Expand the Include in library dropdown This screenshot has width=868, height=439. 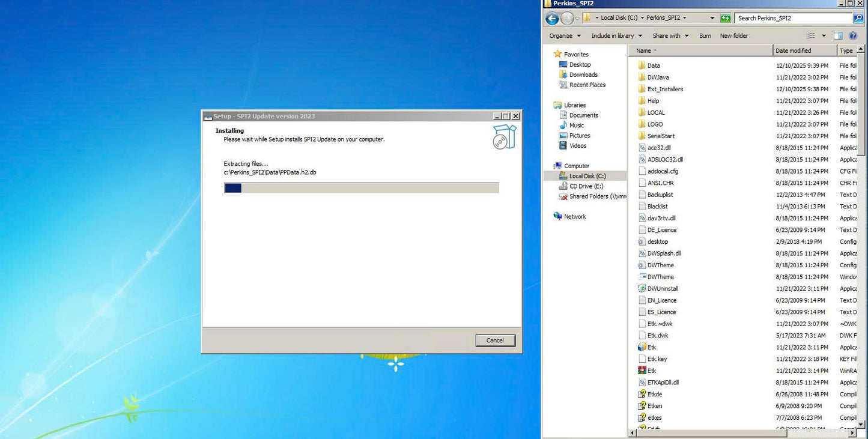(x=616, y=36)
